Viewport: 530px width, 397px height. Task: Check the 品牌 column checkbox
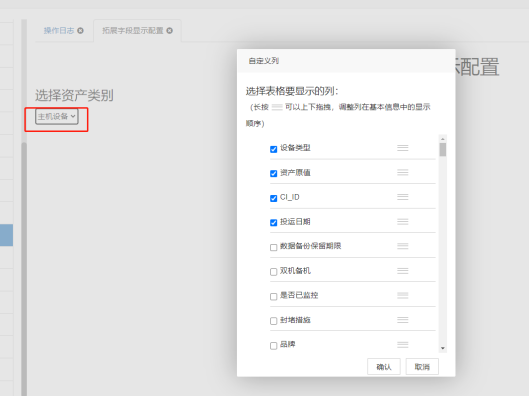click(x=273, y=346)
